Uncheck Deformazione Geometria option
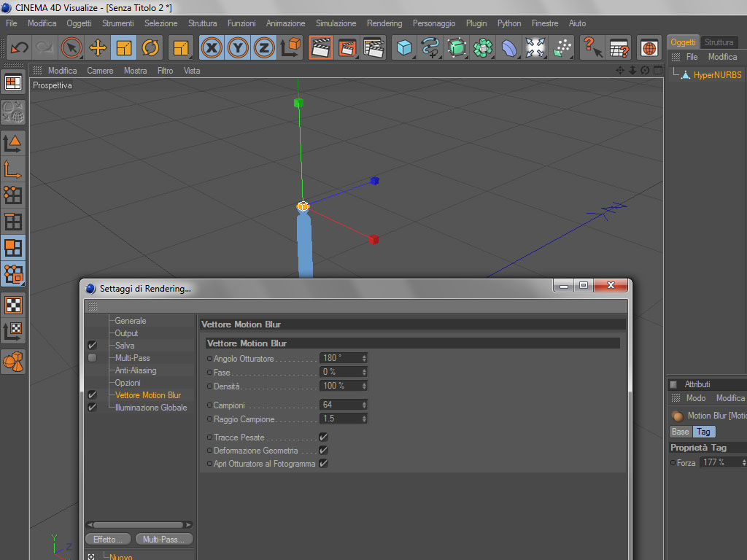The width and height of the screenshot is (747, 560). (323, 451)
